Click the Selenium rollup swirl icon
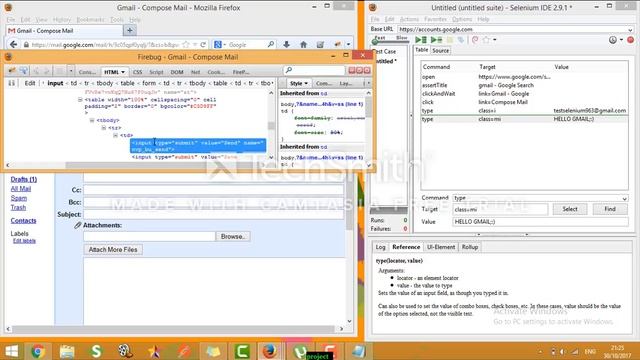Viewport: 640px width, 360px height. click(x=475, y=40)
